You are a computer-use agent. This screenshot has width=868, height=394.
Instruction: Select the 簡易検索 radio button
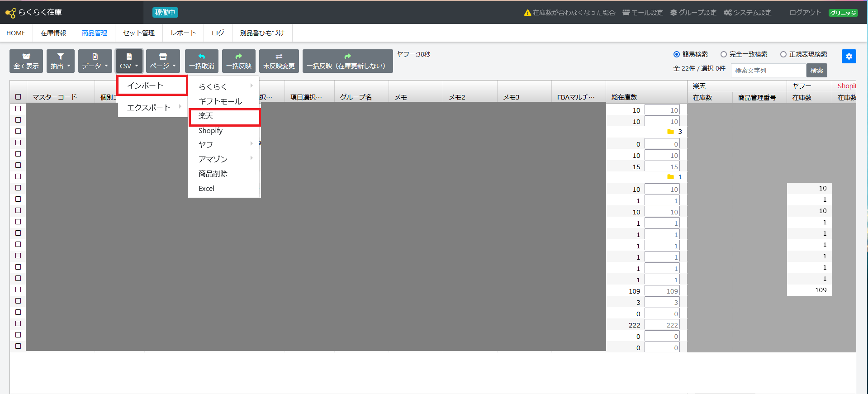click(x=677, y=54)
